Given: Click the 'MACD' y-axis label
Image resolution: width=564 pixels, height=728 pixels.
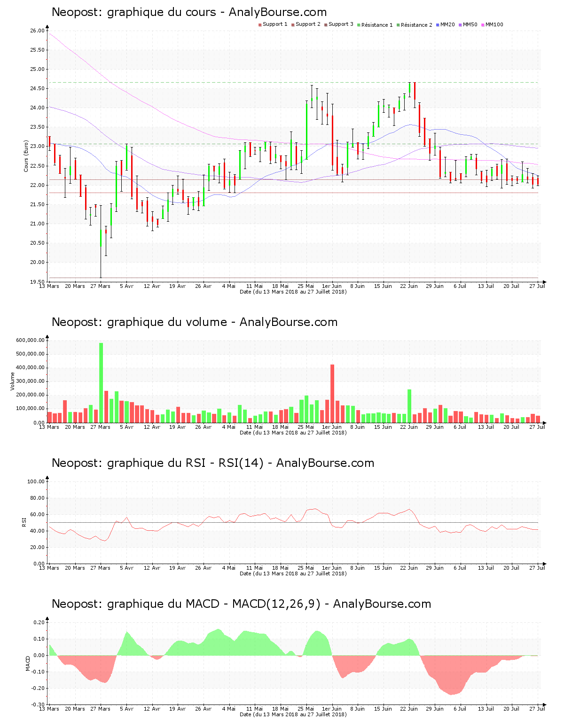Looking at the screenshot, I should pyautogui.click(x=28, y=663).
